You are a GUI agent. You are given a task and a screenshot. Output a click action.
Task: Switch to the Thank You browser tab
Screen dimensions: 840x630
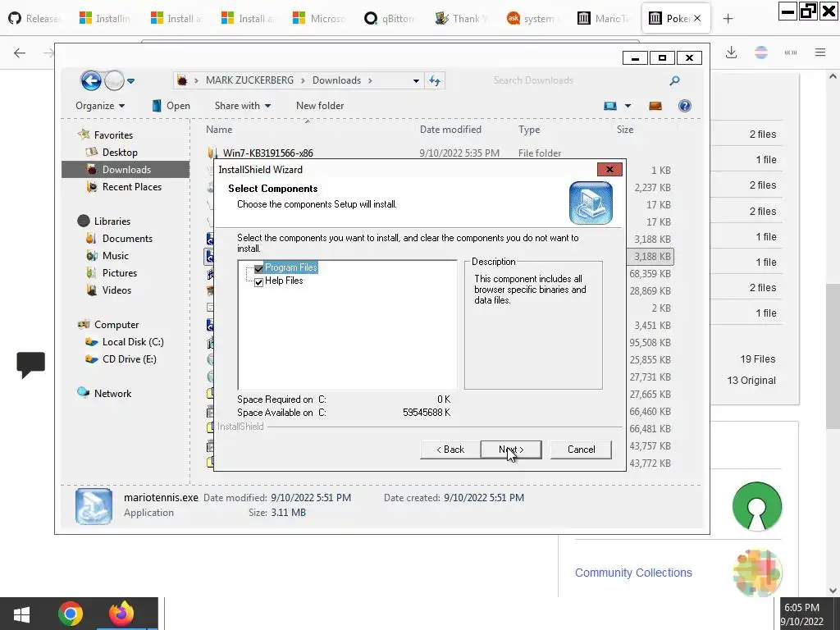coord(460,19)
